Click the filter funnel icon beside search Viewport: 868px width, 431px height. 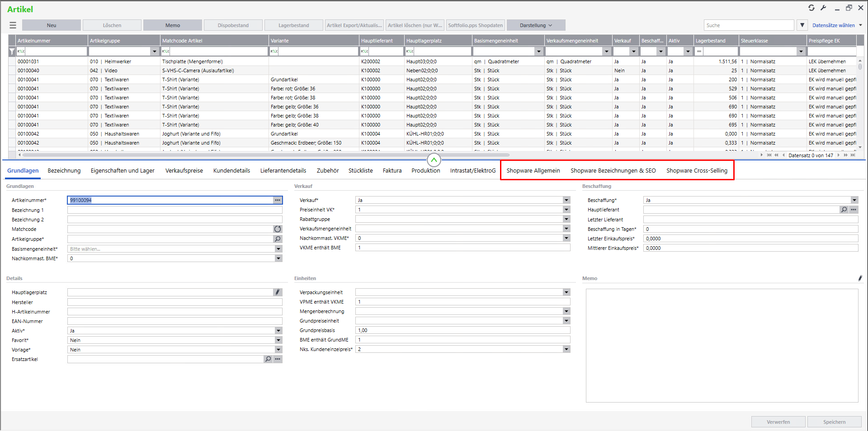tap(802, 25)
